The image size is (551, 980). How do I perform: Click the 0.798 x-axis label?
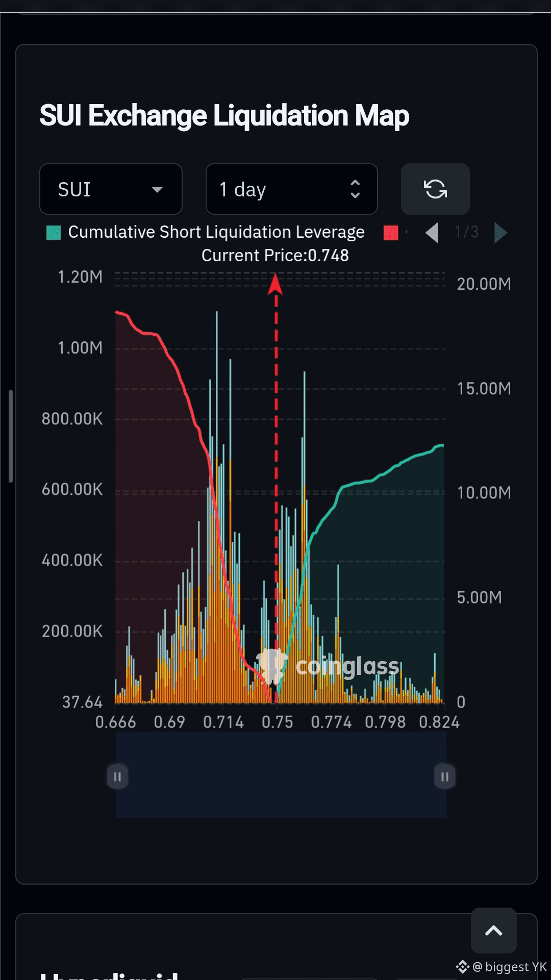coord(385,722)
